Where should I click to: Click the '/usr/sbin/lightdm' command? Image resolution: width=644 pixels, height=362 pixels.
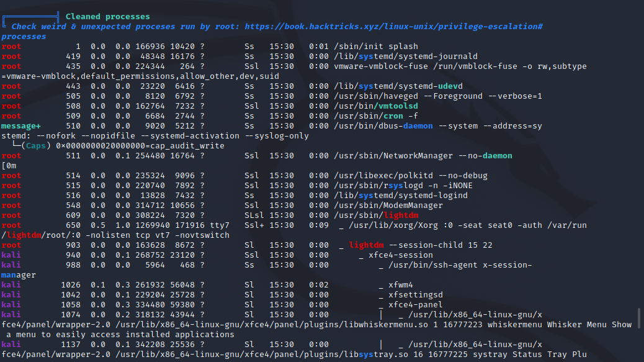coord(376,215)
